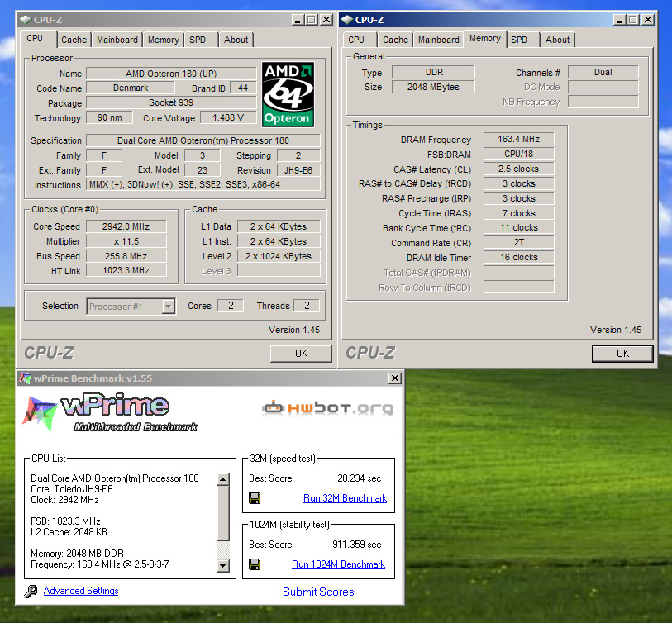Viewport: 672px width, 623px height.
Task: Click the Revision value JH9-E6
Action: click(298, 170)
